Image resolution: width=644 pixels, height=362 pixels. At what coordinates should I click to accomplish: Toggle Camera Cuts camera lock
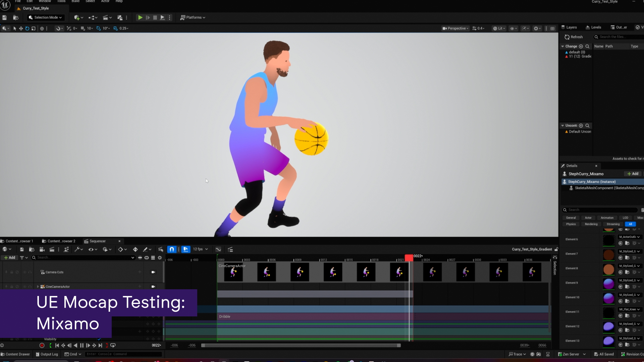153,272
